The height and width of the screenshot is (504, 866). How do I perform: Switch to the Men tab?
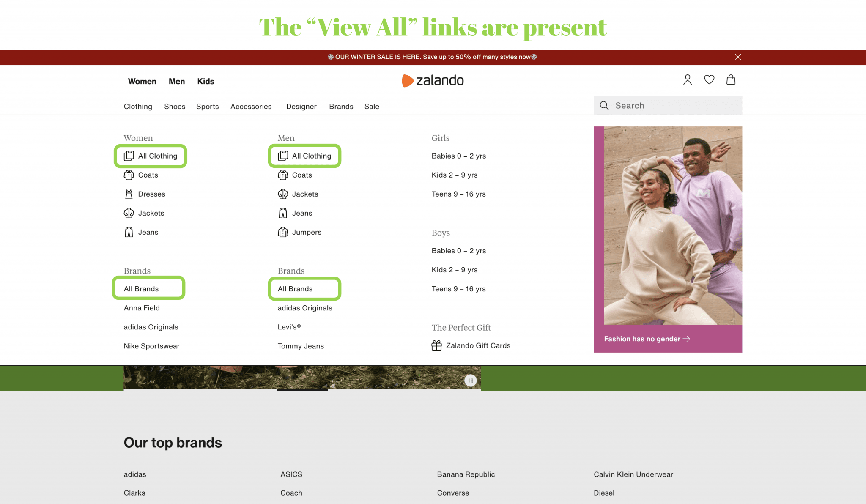point(177,82)
